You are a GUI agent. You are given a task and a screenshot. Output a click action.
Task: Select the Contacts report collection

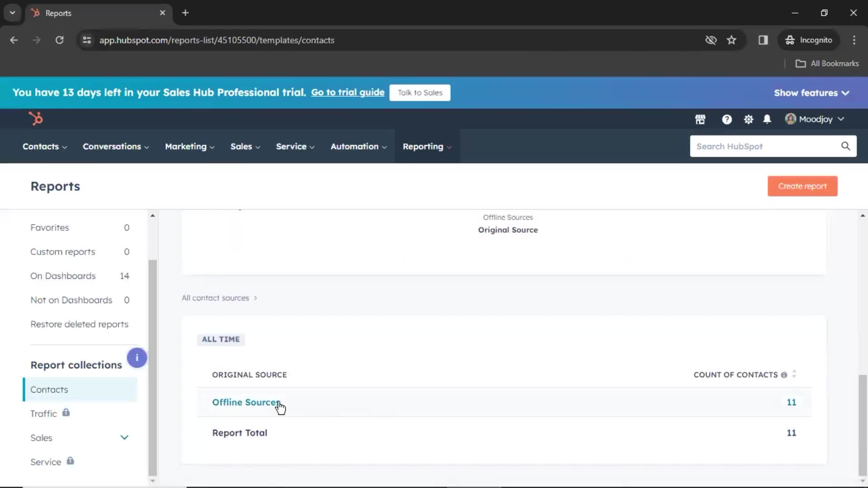49,389
